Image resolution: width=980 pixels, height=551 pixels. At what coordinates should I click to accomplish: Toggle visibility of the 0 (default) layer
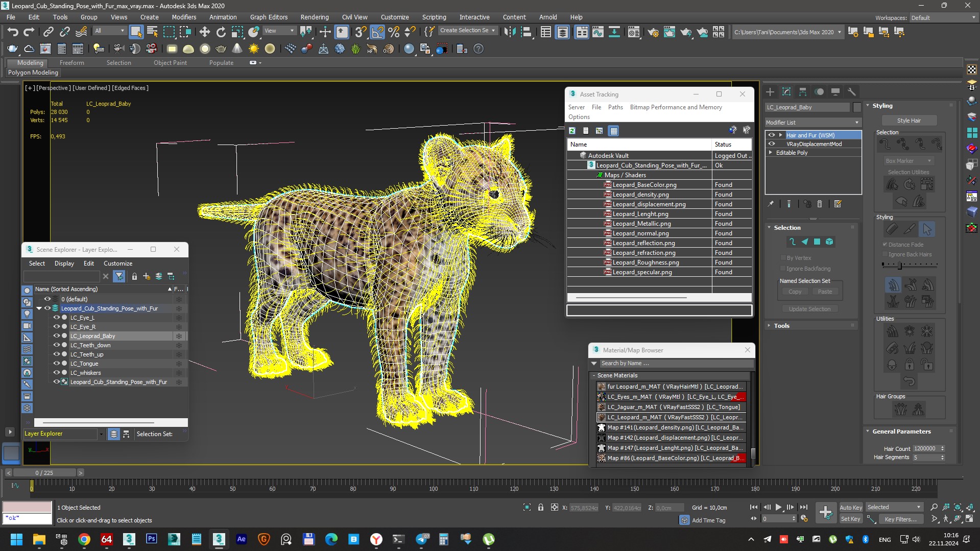(47, 299)
